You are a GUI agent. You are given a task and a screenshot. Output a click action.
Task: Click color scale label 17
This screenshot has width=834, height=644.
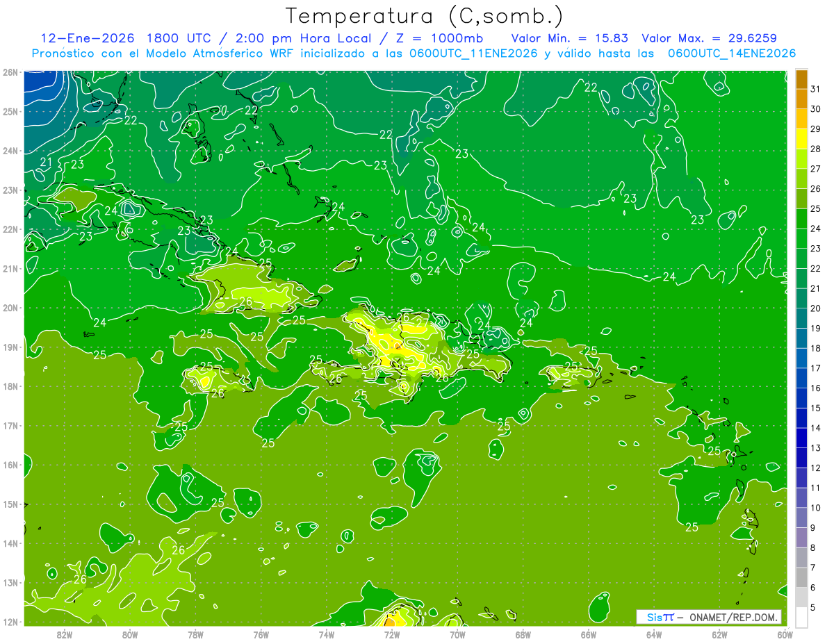pyautogui.click(x=815, y=368)
